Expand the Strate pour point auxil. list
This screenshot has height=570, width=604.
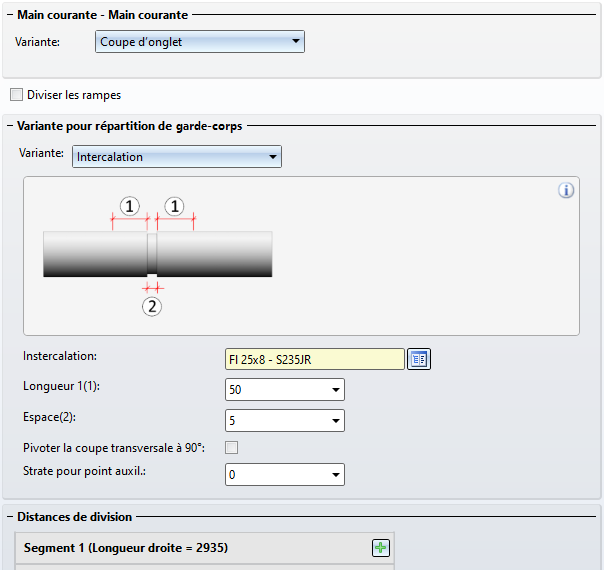point(335,474)
